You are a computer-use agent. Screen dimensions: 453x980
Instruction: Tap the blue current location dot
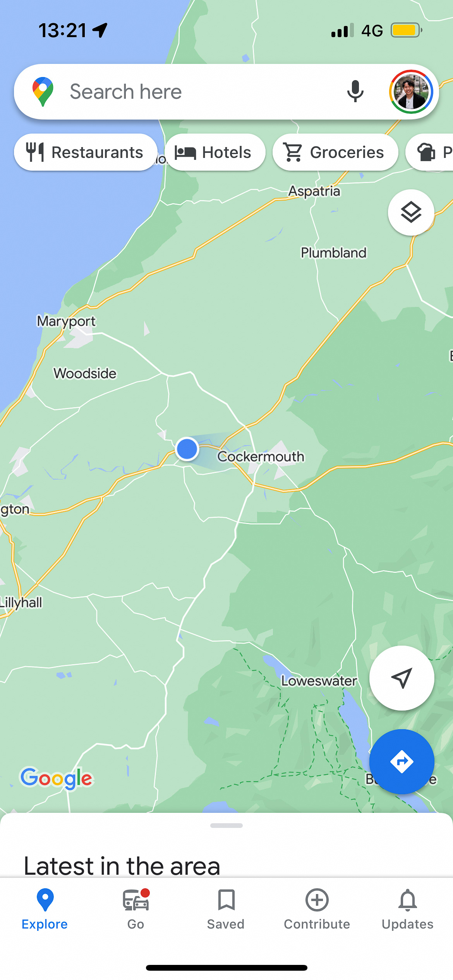point(187,449)
